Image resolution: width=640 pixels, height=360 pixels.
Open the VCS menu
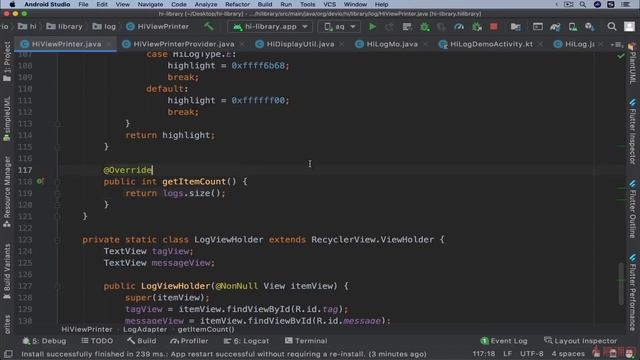(x=329, y=4)
